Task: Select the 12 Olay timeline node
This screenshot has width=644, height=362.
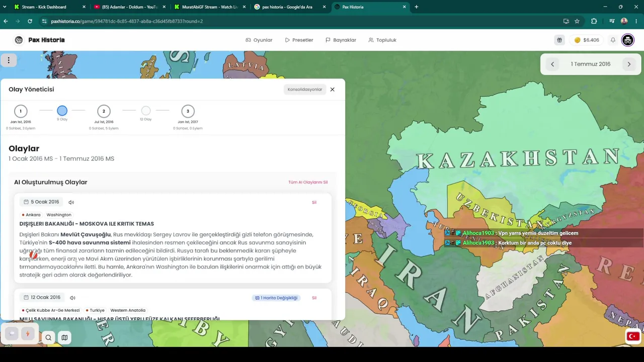Action: 146,111
